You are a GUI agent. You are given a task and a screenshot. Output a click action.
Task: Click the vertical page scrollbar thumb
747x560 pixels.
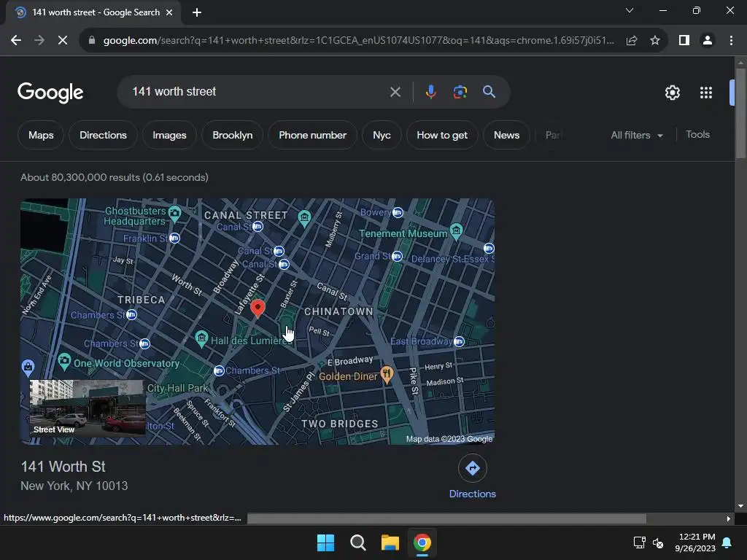(x=740, y=113)
